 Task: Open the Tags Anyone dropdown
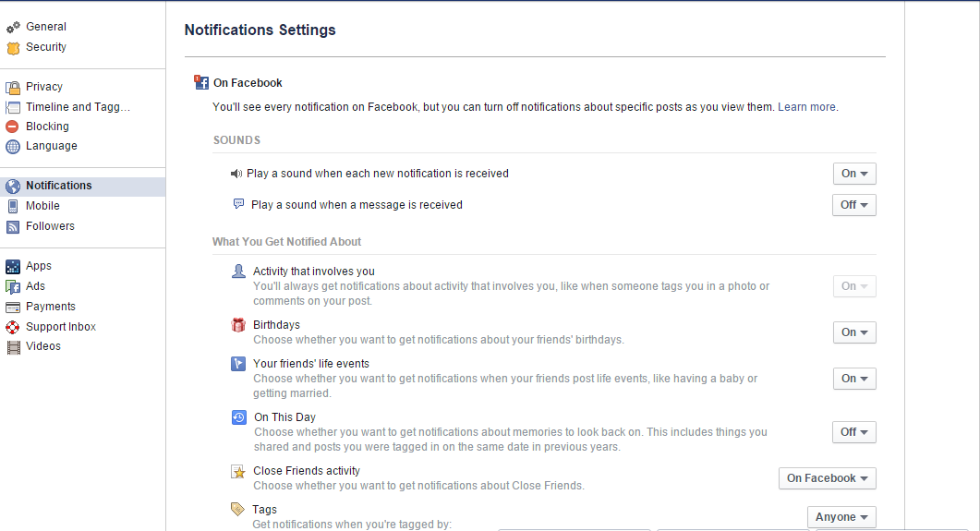point(841,517)
